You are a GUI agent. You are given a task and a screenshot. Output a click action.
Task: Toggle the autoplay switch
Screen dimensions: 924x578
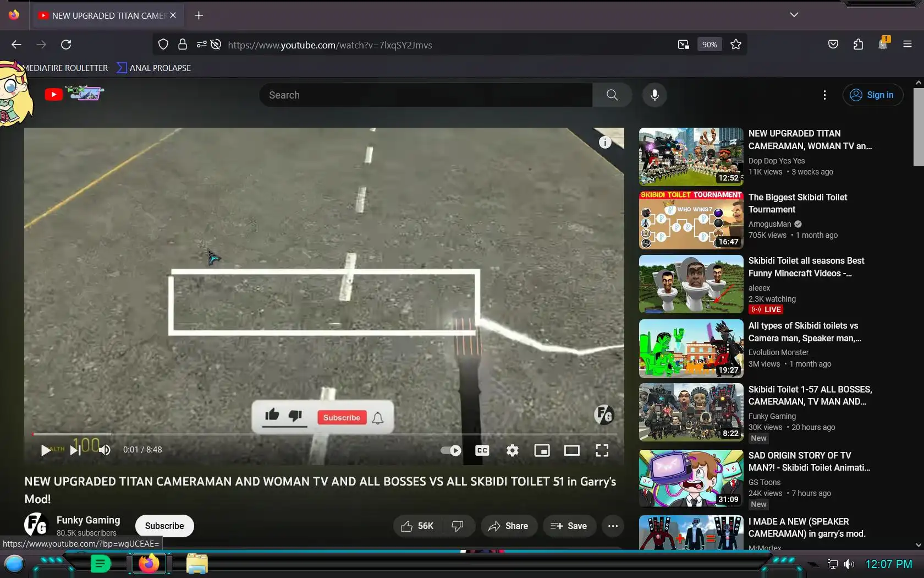coord(451,450)
